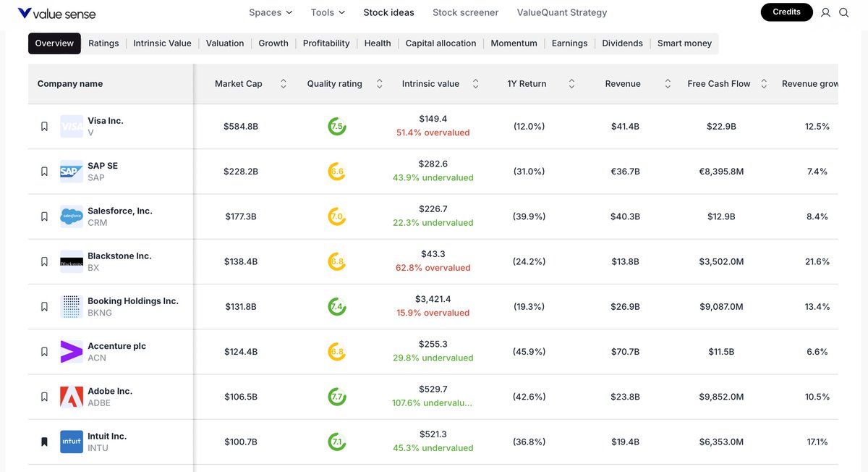Select the Overview tab
The width and height of the screenshot is (868, 472).
coord(54,43)
